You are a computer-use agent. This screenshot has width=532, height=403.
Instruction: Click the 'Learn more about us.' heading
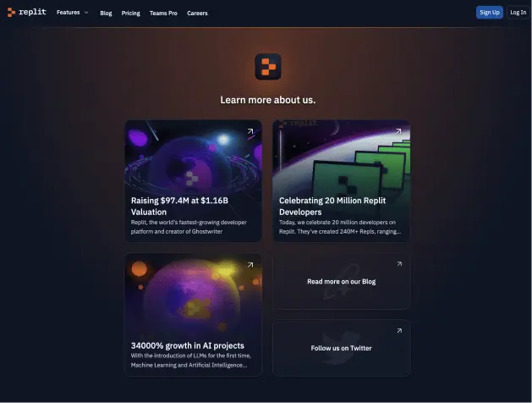pyautogui.click(x=268, y=100)
